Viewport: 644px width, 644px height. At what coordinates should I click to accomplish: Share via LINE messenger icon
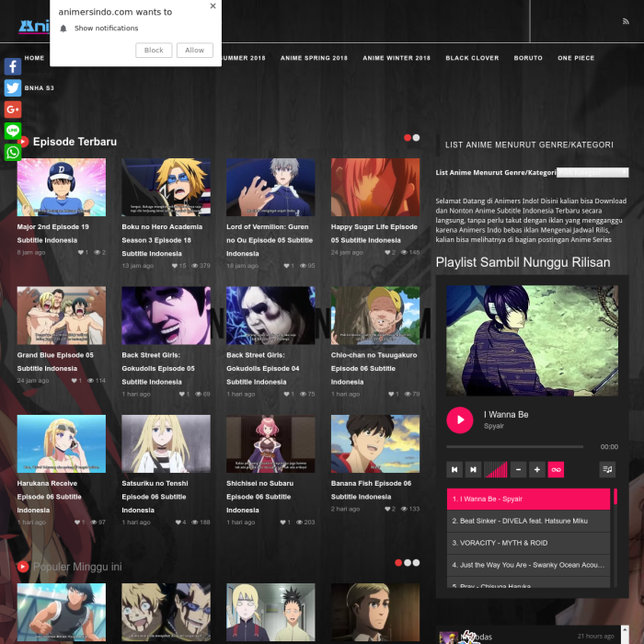[x=13, y=131]
